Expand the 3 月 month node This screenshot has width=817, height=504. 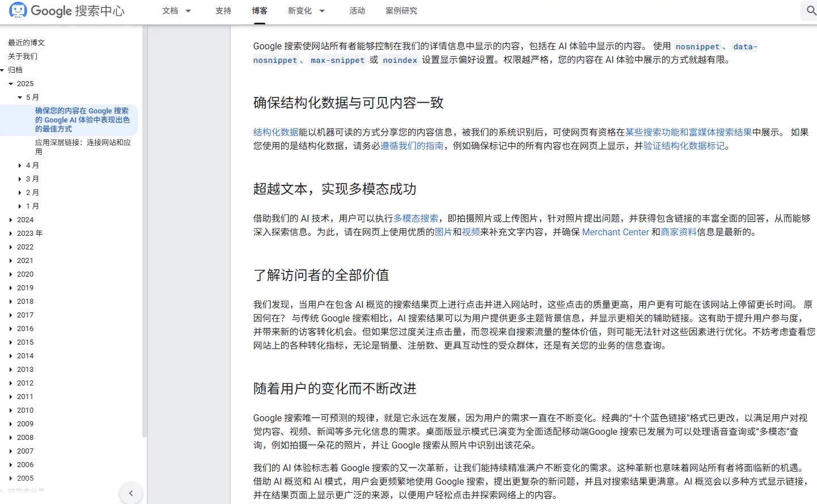click(20, 179)
